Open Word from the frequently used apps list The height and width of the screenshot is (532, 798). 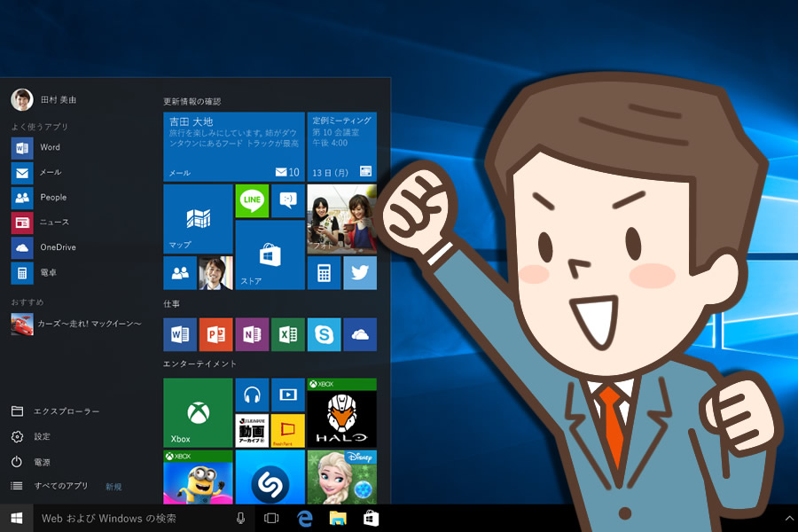[x=35, y=148]
